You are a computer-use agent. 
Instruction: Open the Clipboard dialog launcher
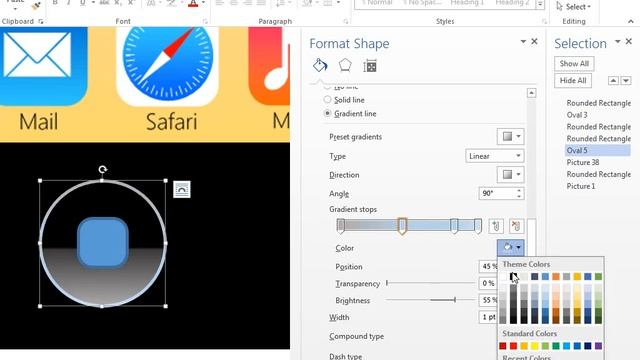coord(41,21)
